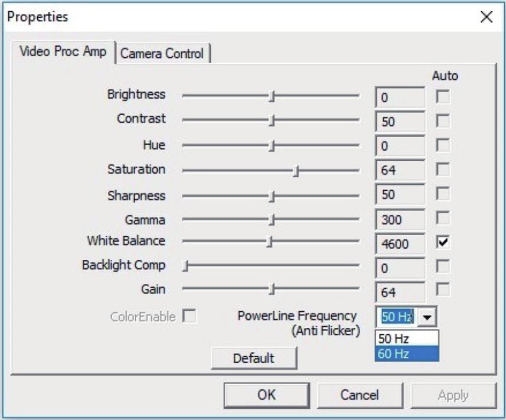Image resolution: width=506 pixels, height=420 pixels.
Task: Click the Default button
Action: pos(254,358)
